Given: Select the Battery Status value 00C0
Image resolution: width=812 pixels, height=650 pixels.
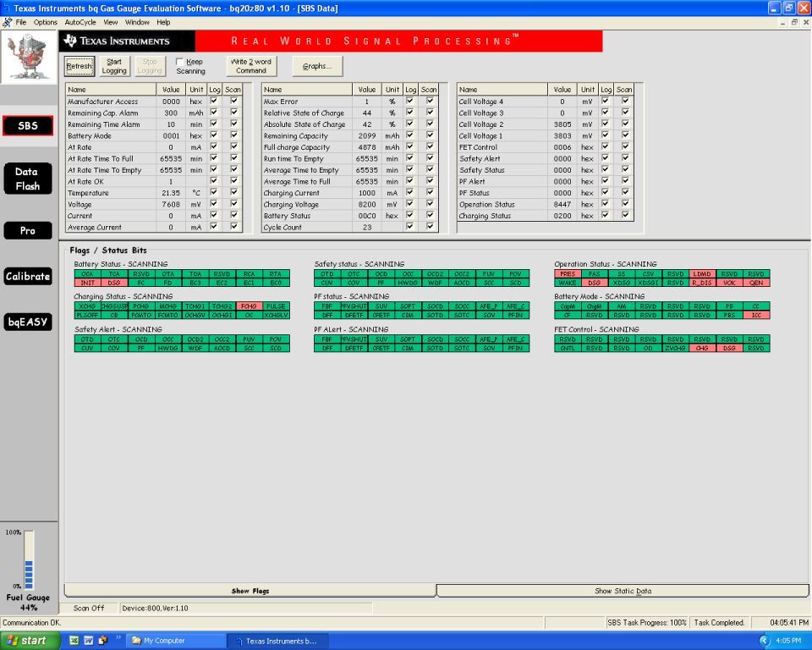Looking at the screenshot, I should [x=366, y=216].
